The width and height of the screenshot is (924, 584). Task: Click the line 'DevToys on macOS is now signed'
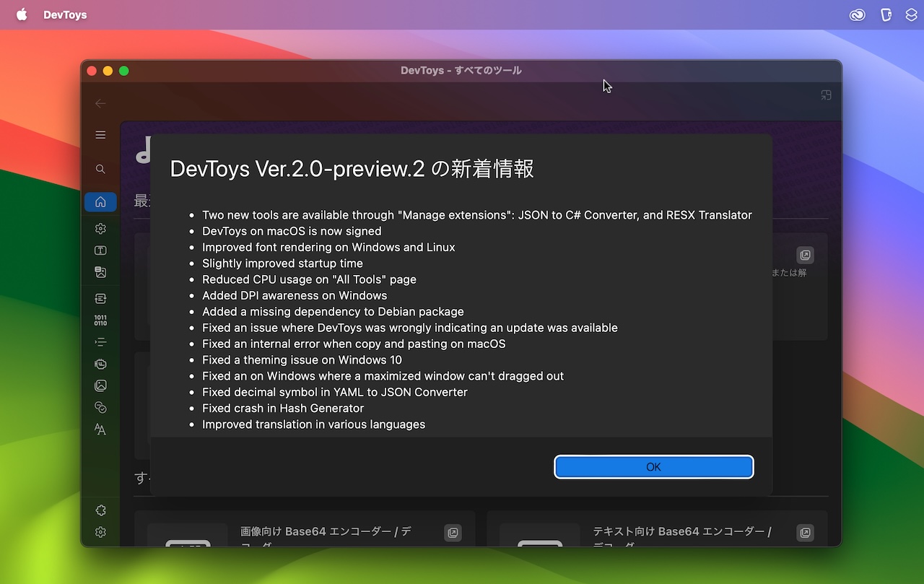[x=292, y=231]
